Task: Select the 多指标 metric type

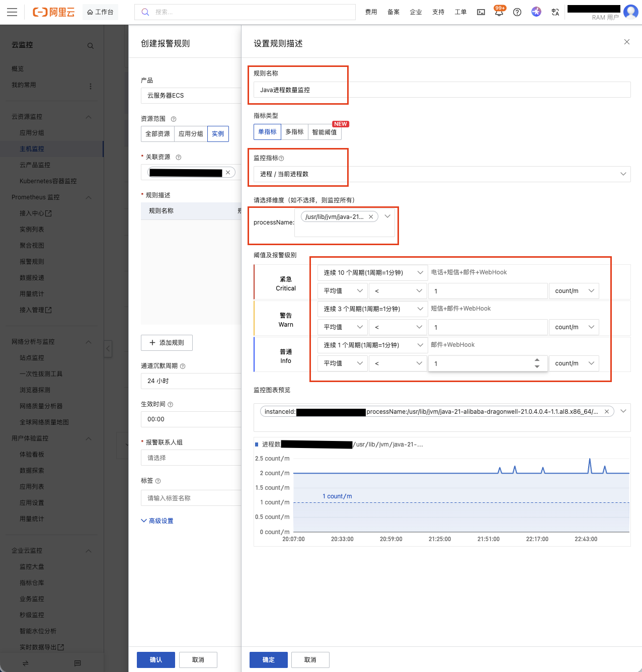Action: (294, 132)
